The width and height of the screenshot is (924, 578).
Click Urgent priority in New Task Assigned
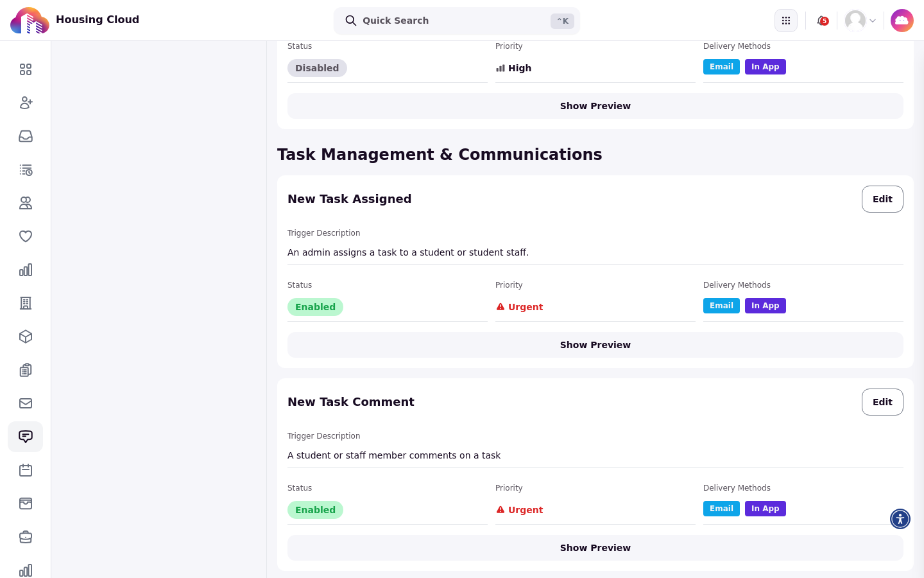[x=520, y=307]
